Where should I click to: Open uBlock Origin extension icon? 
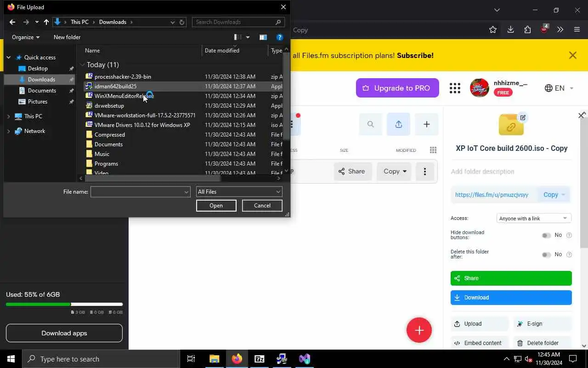(544, 29)
